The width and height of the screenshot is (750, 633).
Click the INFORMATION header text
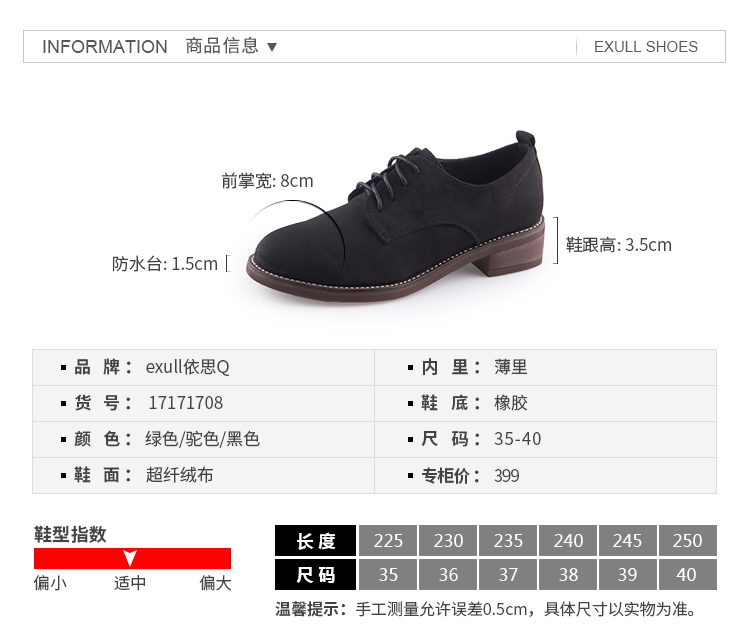(105, 47)
